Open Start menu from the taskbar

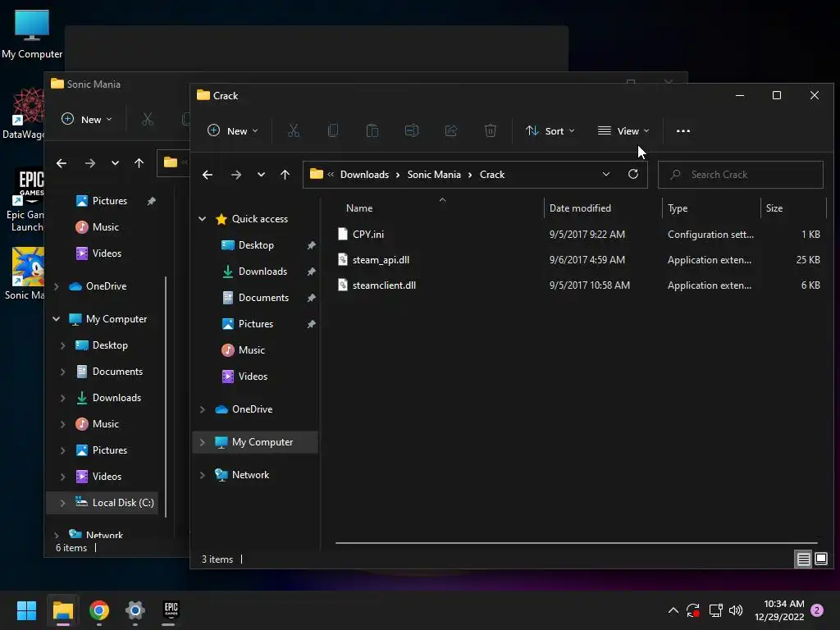coord(26,610)
